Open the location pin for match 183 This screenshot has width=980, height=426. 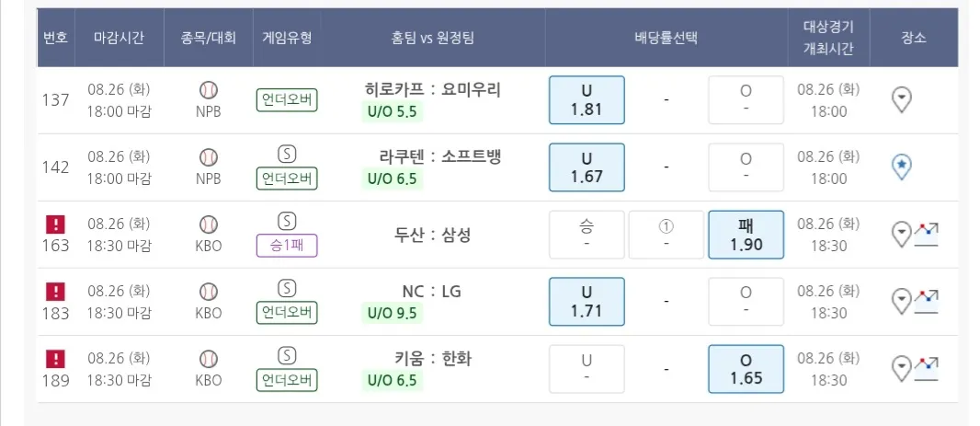point(902,301)
